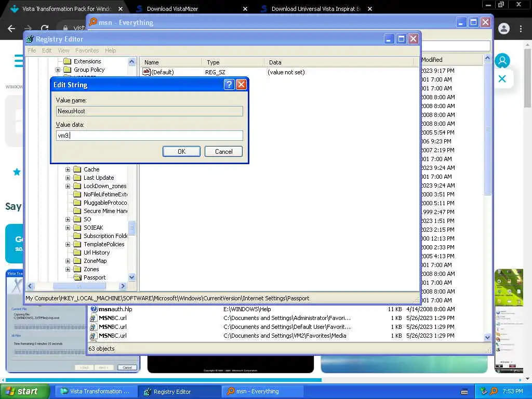Switch to Download Universal Vista Inspirat tab
Image resolution: width=532 pixels, height=399 pixels.
coord(316,9)
